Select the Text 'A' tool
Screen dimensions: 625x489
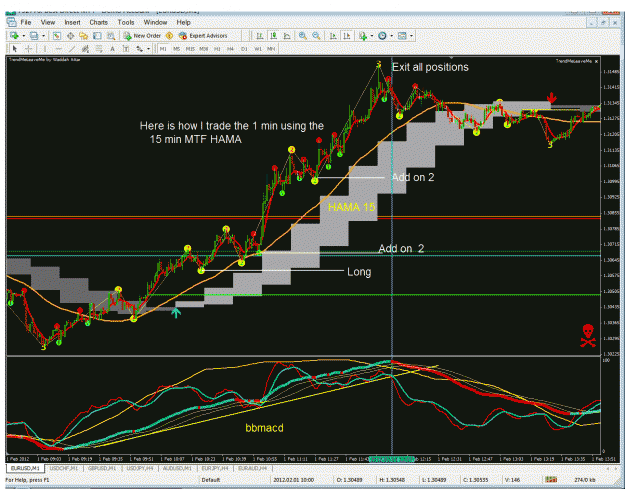112,49
